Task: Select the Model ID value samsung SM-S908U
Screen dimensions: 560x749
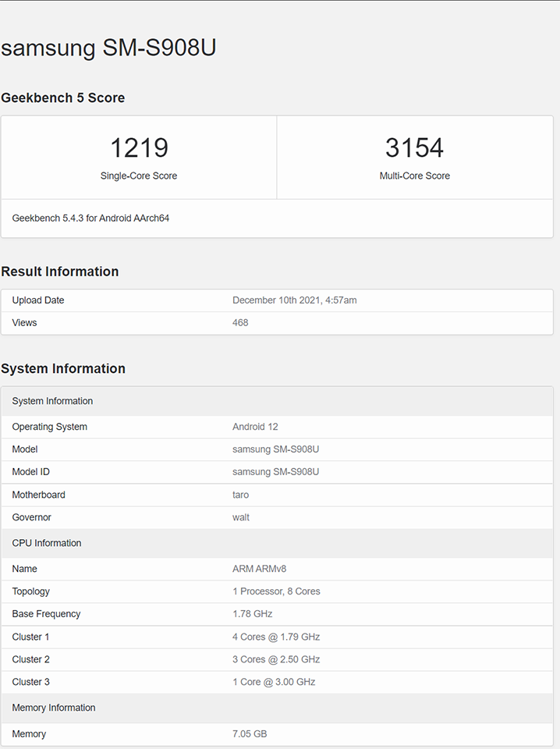Action: (275, 471)
